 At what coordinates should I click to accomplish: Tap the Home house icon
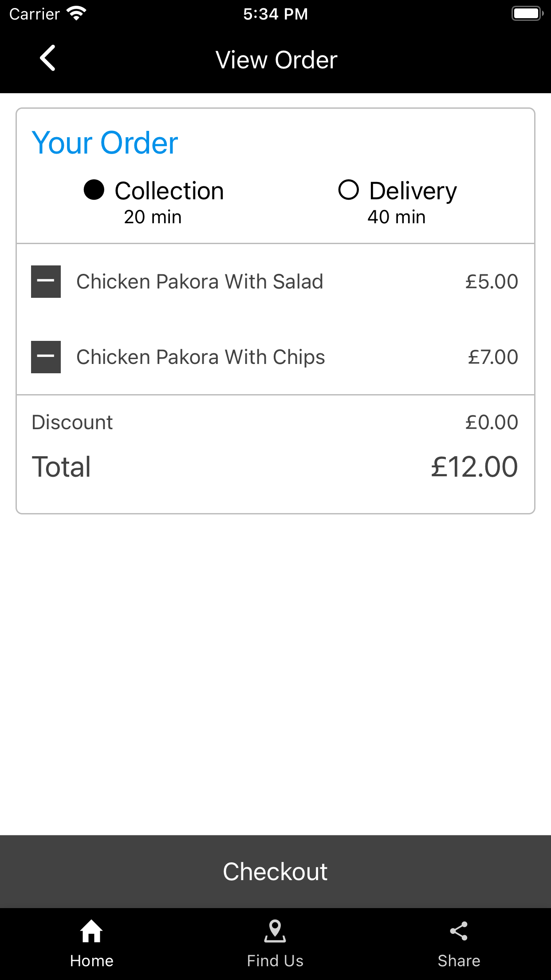coord(91,931)
